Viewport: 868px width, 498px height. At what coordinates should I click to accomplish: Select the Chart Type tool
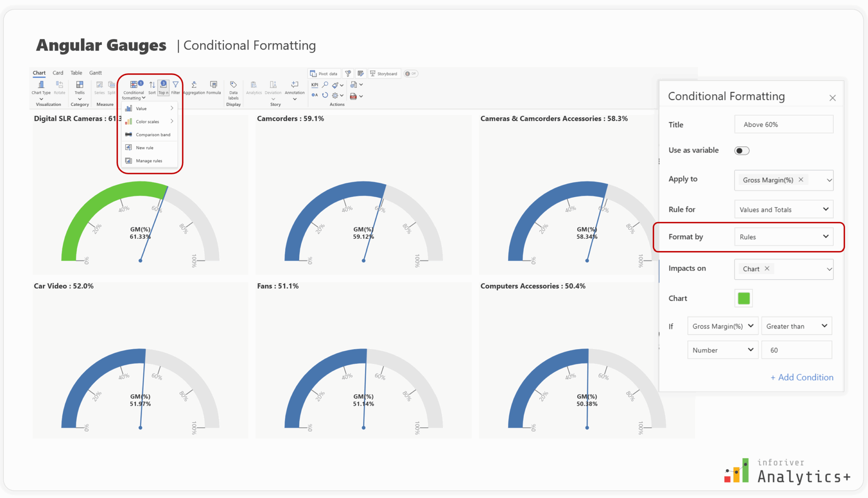41,89
